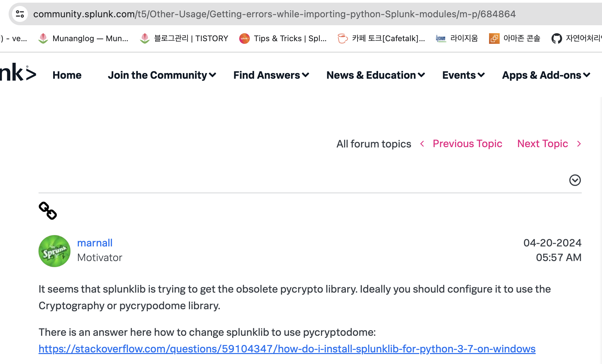This screenshot has height=364, width=602.
Task: Open the 라이지움 bookmark
Action: (x=457, y=39)
